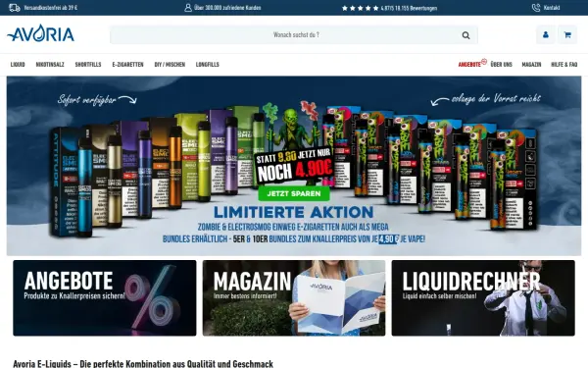Click the delivery truck icon

[x=15, y=8]
